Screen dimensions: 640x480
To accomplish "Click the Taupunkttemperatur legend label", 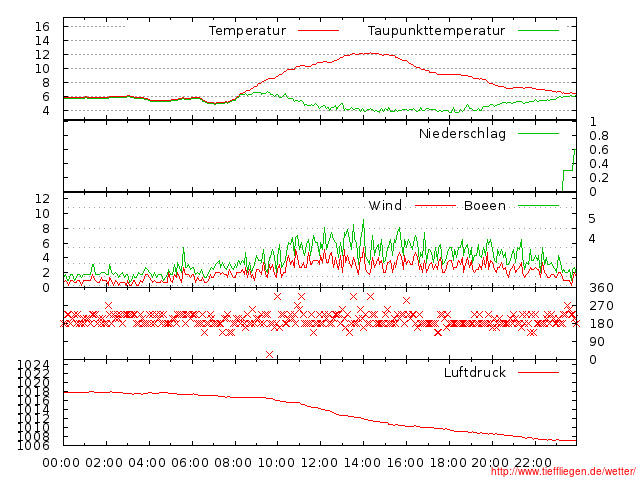I will 436,31.
